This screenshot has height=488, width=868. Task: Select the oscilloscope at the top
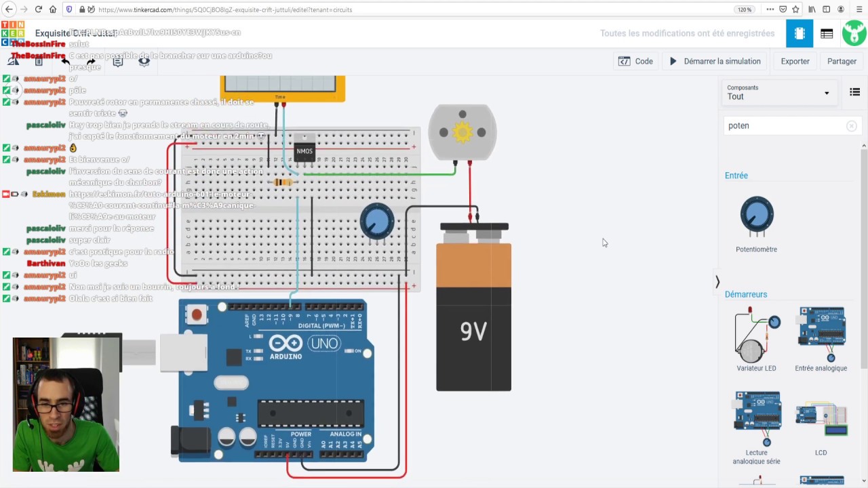point(282,89)
